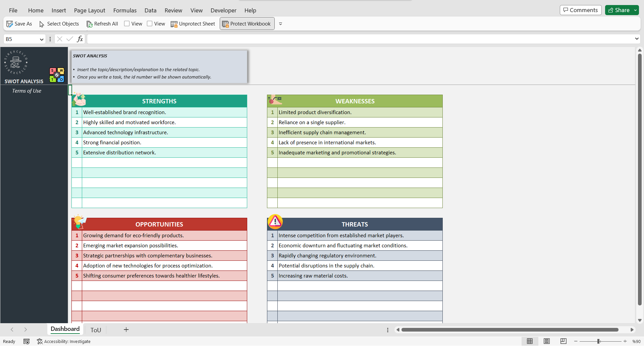Open the Customize Quick Access Toolbar arrow

[x=281, y=24]
